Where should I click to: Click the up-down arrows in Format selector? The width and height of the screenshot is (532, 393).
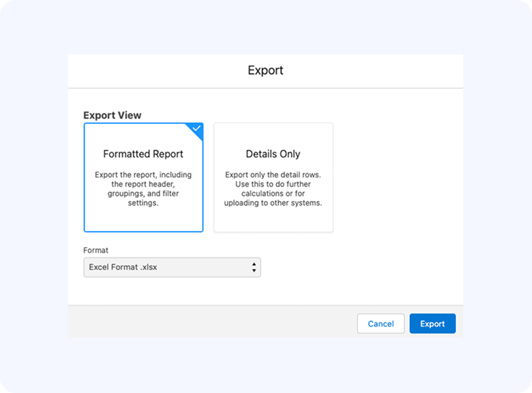[x=254, y=267]
